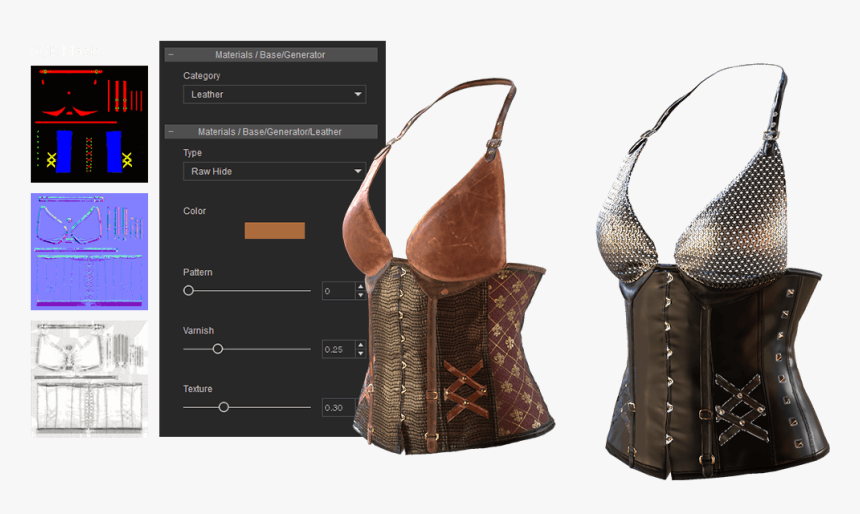The width and height of the screenshot is (860, 514).
Task: Open the Category dropdown showing Leather
Action: (274, 94)
